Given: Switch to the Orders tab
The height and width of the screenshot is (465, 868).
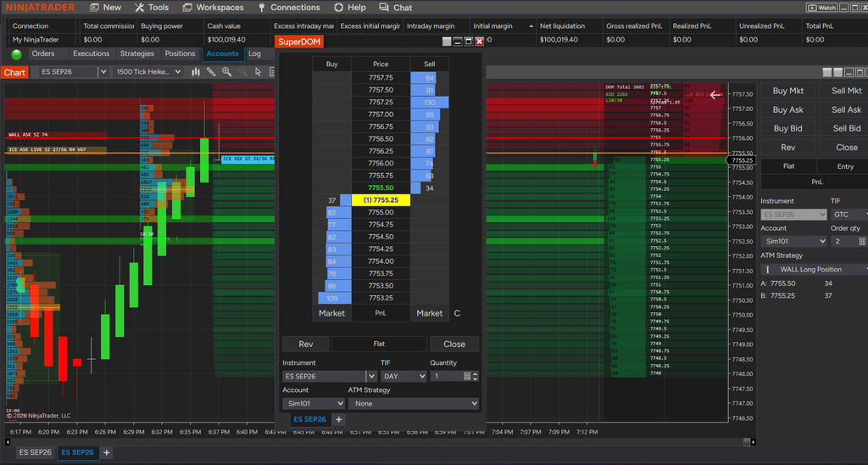Looking at the screenshot, I should point(43,53).
